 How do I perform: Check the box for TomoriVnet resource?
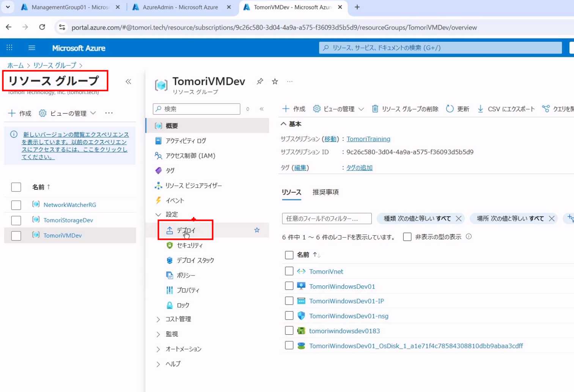point(289,271)
